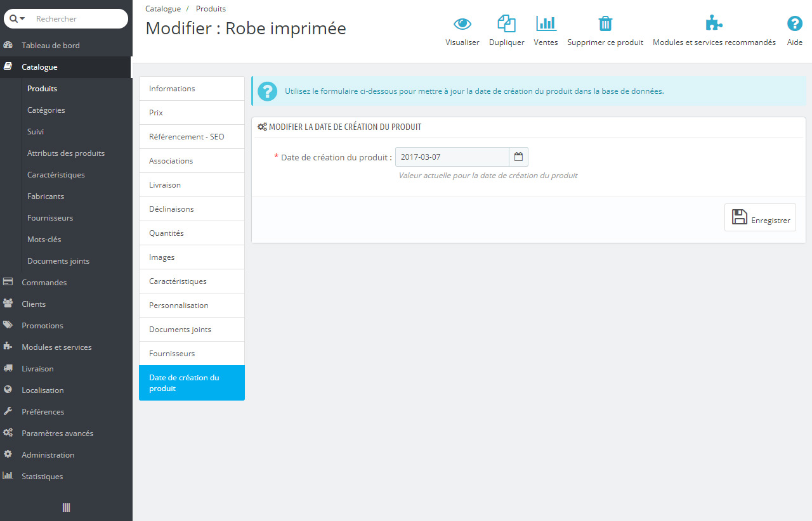This screenshot has height=521, width=812.
Task: Click the Catalogue breadcrumb link
Action: coord(163,9)
